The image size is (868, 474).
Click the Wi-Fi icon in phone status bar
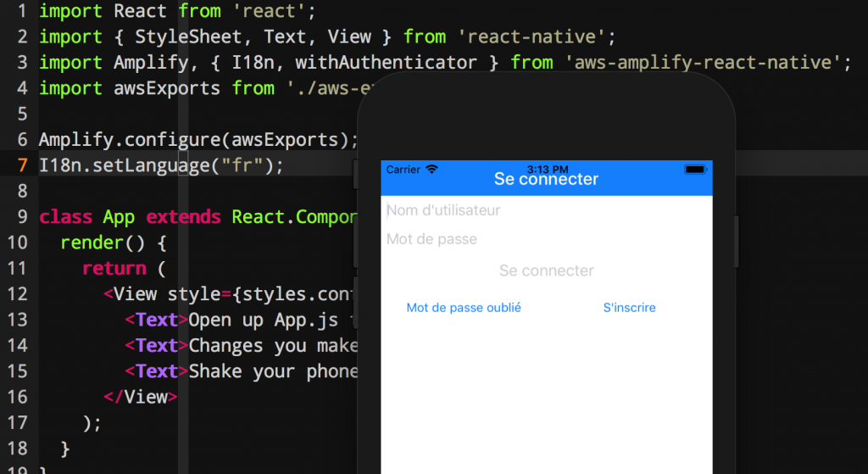tap(431, 169)
